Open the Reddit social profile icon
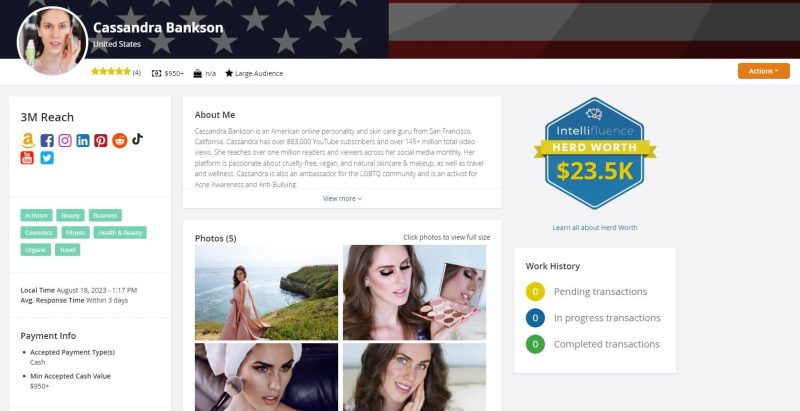This screenshot has height=411, width=800. coord(119,141)
